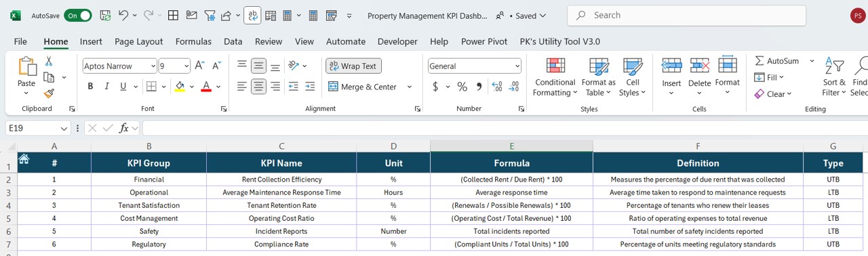Image resolution: width=868 pixels, height=256 pixels.
Task: Click Increase Indent icon
Action: point(310,87)
